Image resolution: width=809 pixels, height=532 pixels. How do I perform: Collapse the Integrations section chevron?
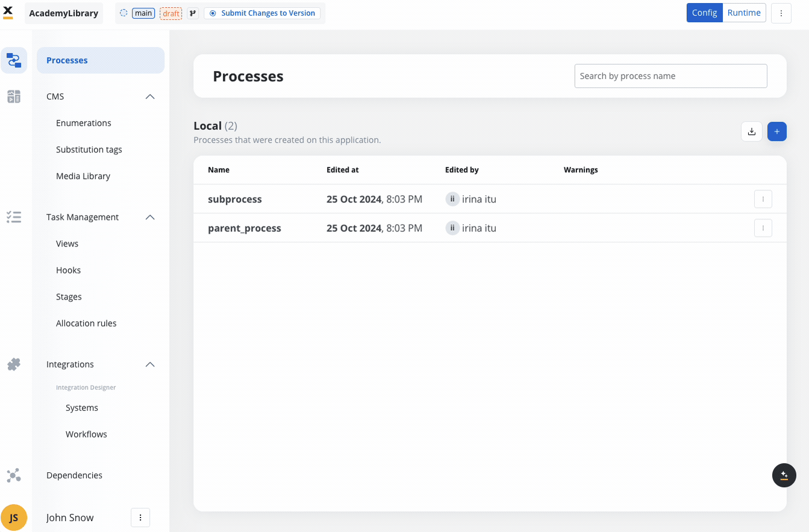point(151,365)
